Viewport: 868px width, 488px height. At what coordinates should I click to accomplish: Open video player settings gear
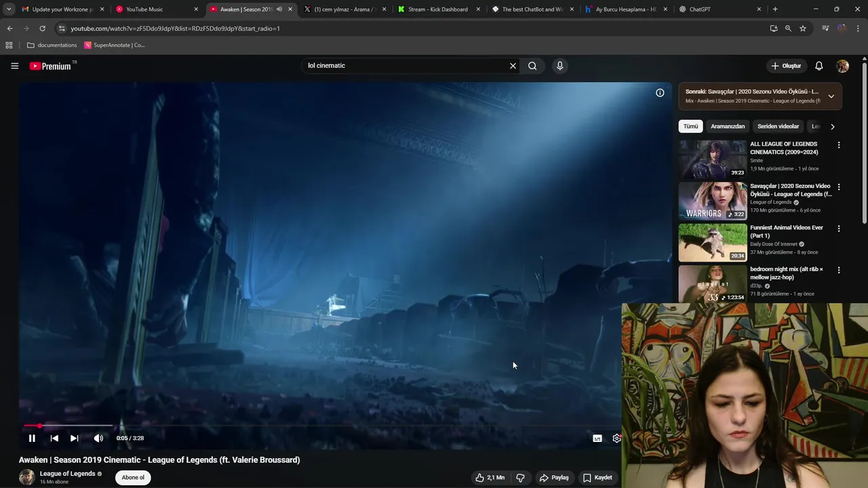point(616,438)
